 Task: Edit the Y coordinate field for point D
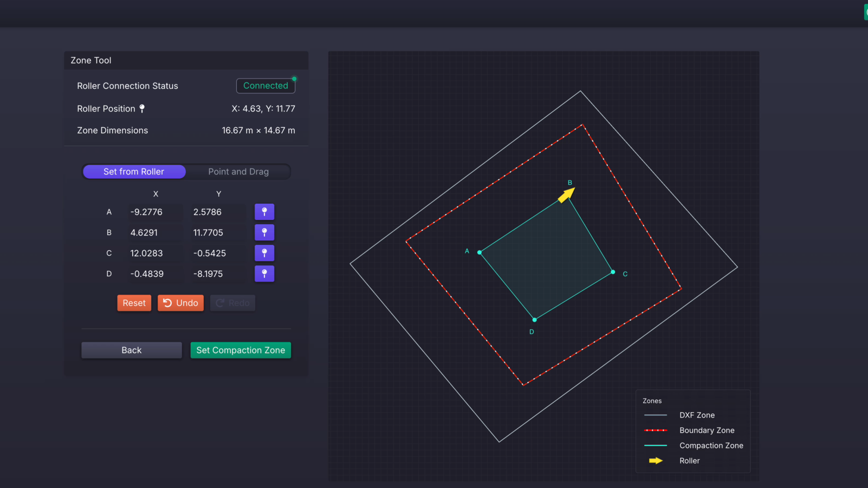(217, 274)
